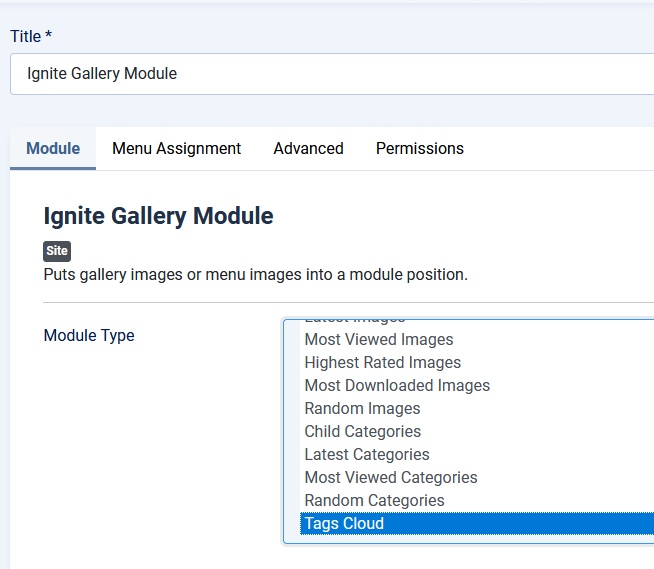
Task: Select Random Categories in the list
Action: click(374, 501)
